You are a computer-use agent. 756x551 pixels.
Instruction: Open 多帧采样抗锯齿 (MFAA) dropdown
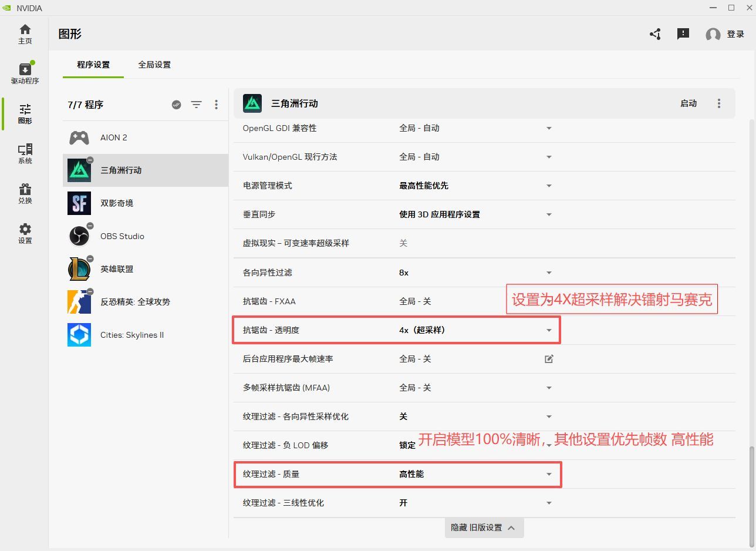549,388
